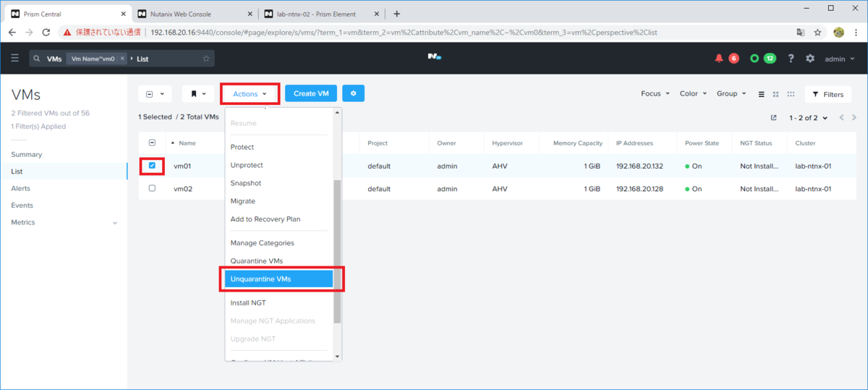Image resolution: width=868 pixels, height=390 pixels.
Task: Open List in the sidebar
Action: pyautogui.click(x=17, y=171)
